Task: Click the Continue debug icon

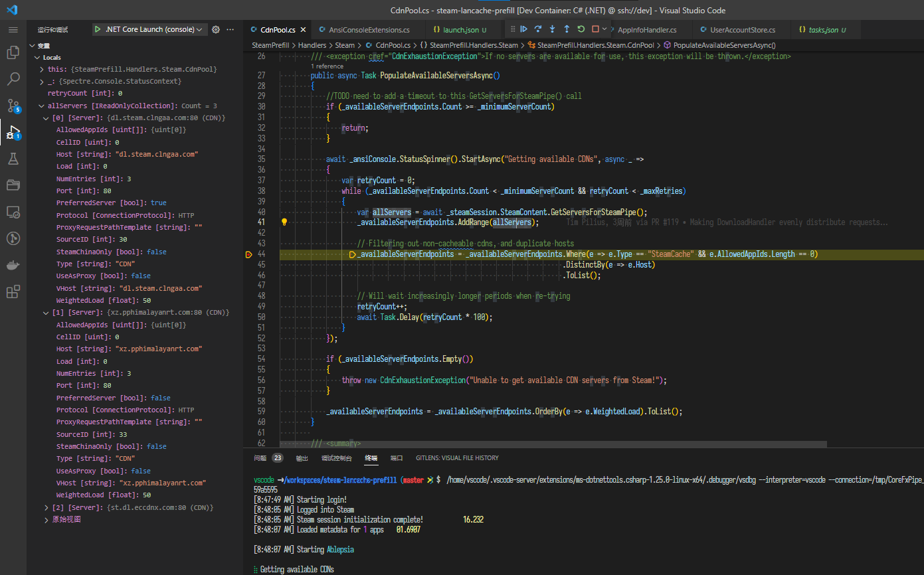Action: [524, 29]
